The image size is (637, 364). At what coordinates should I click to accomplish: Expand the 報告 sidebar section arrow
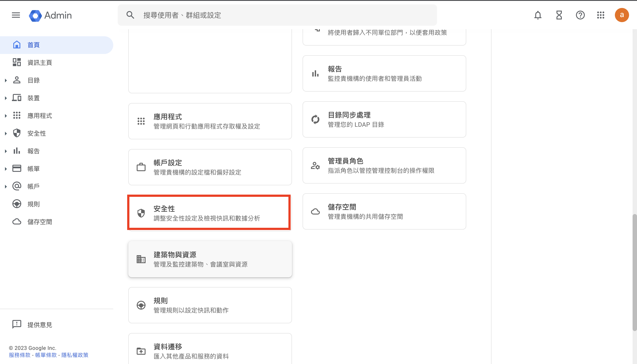point(6,151)
